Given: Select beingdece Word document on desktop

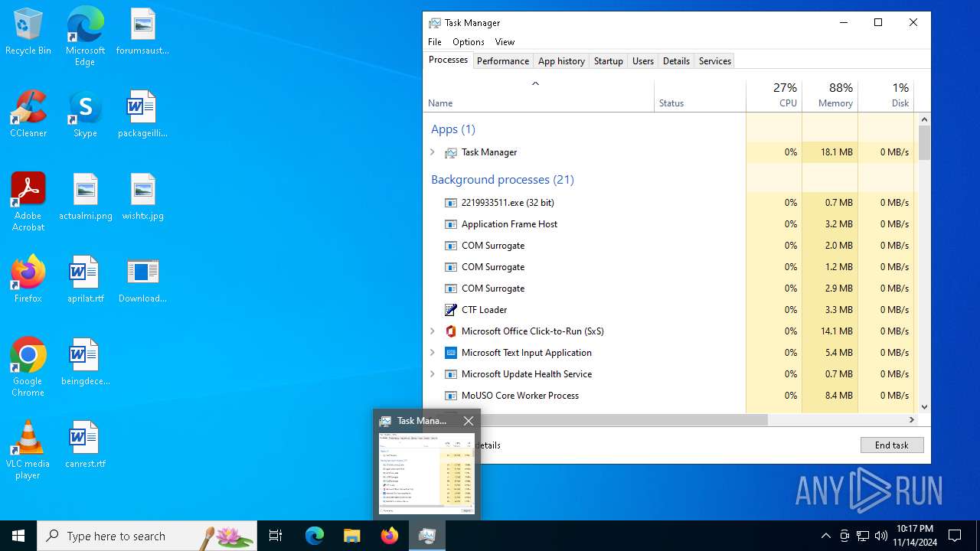Looking at the screenshot, I should pyautogui.click(x=85, y=363).
